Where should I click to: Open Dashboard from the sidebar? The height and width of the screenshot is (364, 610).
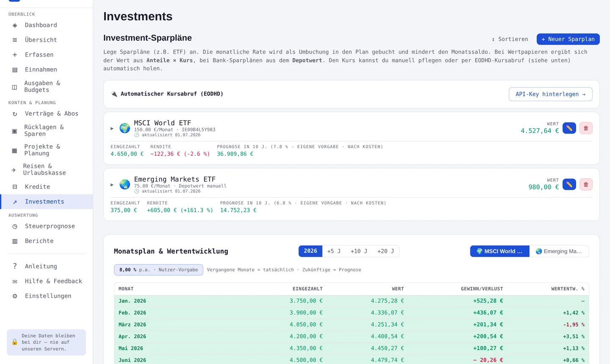tap(47, 25)
